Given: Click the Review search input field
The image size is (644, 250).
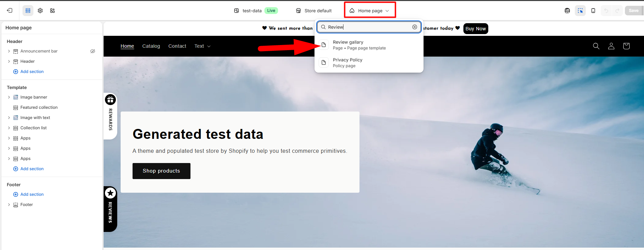Looking at the screenshot, I should coord(368,27).
